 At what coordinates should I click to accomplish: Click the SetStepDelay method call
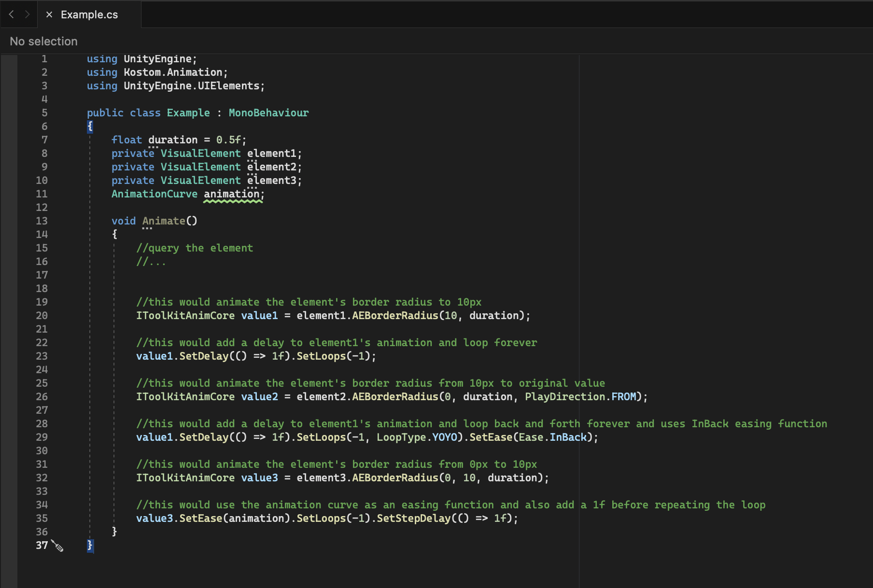(x=413, y=518)
